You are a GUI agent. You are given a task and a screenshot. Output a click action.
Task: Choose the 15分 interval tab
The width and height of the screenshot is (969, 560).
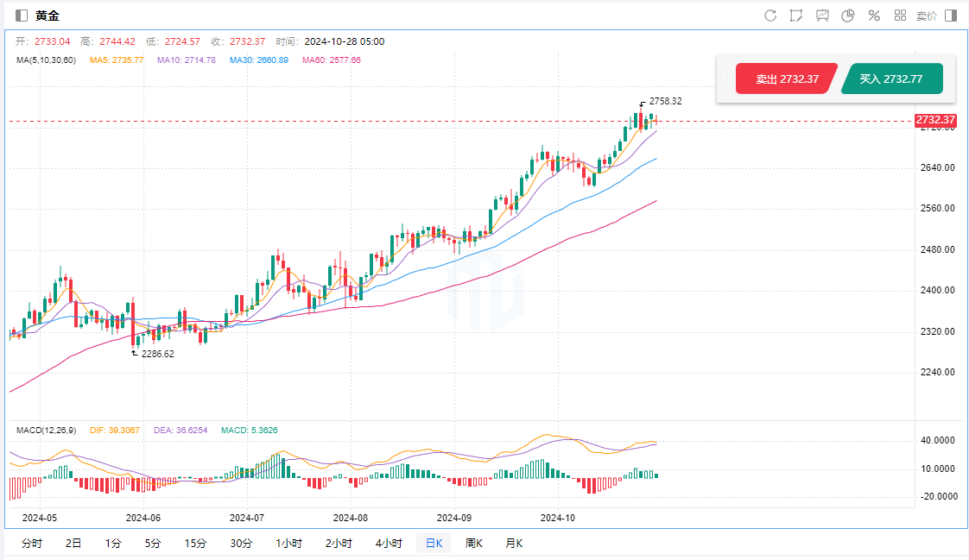click(x=195, y=543)
